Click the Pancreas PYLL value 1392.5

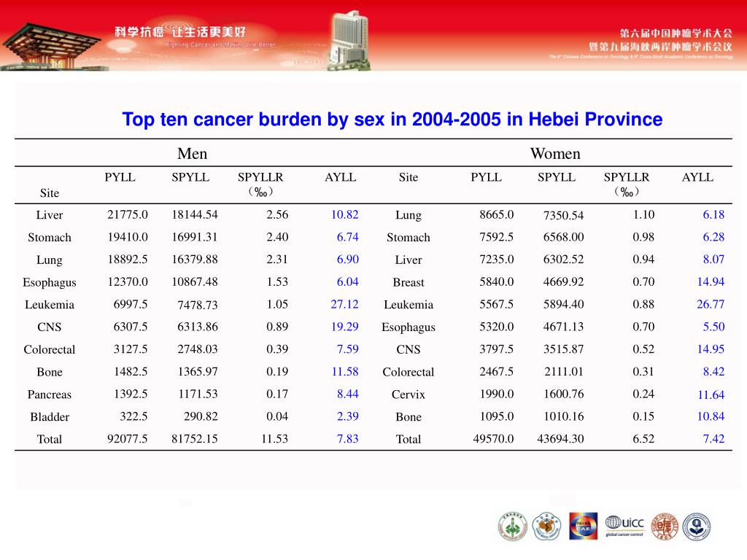[130, 394]
